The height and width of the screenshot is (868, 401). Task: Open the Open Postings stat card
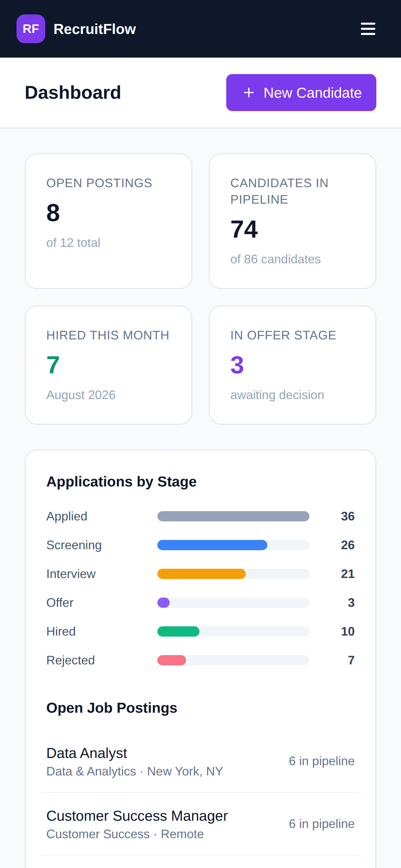[x=108, y=221]
